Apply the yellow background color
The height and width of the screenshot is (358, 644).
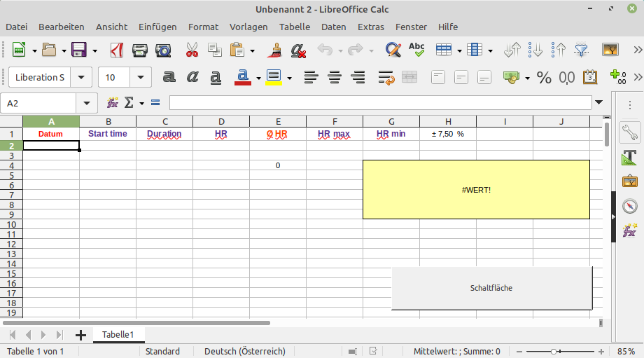[274, 77]
